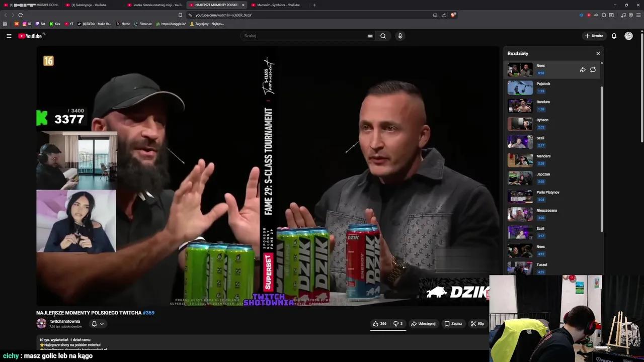Click the extensions puzzle icon
This screenshot has height=362, width=644.
pyautogui.click(x=604, y=15)
